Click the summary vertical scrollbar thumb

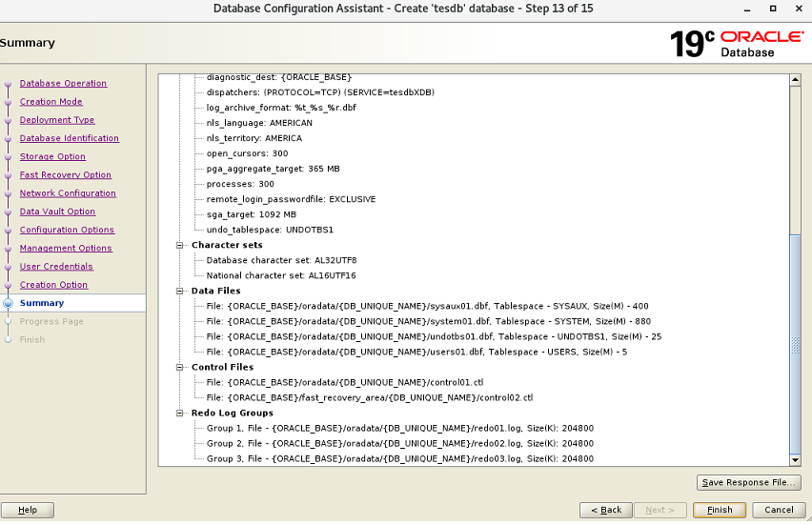click(795, 343)
